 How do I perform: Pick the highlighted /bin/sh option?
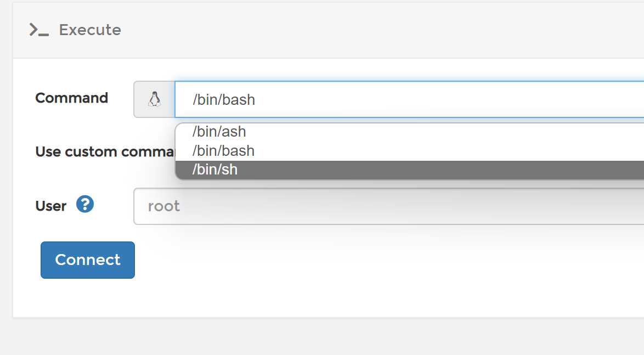coord(409,170)
